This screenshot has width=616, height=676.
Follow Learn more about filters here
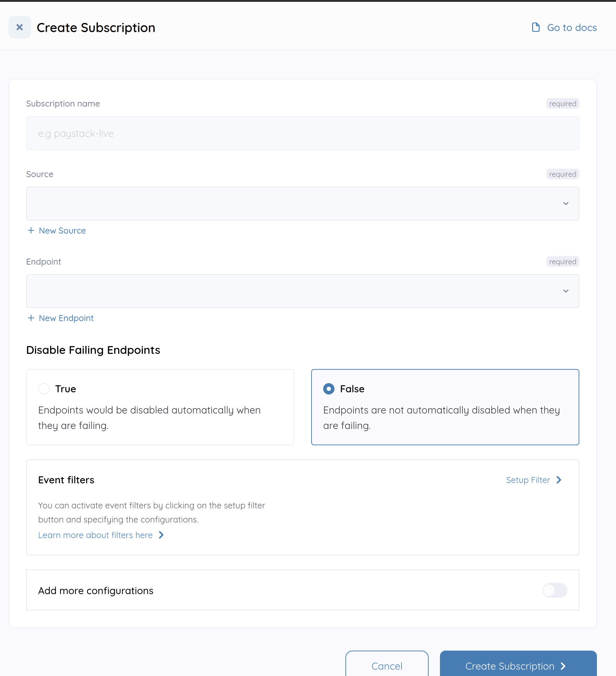pyautogui.click(x=96, y=535)
